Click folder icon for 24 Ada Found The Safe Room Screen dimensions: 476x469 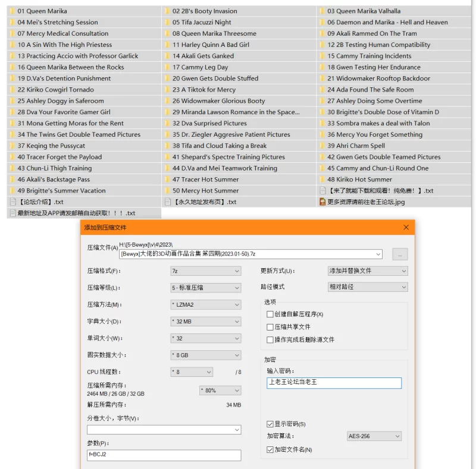pyautogui.click(x=322, y=90)
